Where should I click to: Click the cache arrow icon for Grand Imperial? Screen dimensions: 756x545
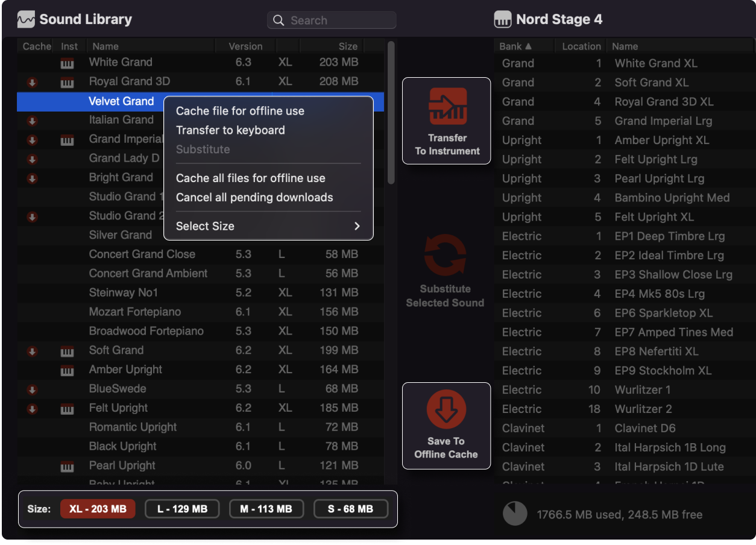tap(33, 140)
